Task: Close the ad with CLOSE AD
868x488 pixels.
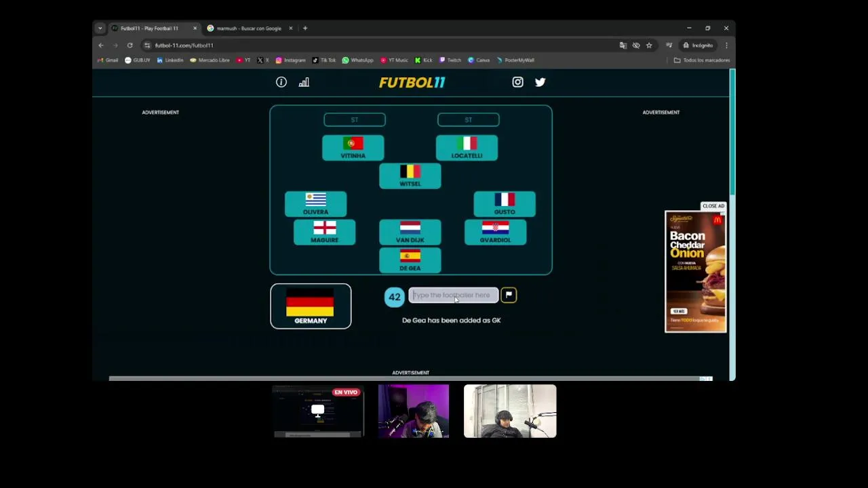Action: point(713,206)
